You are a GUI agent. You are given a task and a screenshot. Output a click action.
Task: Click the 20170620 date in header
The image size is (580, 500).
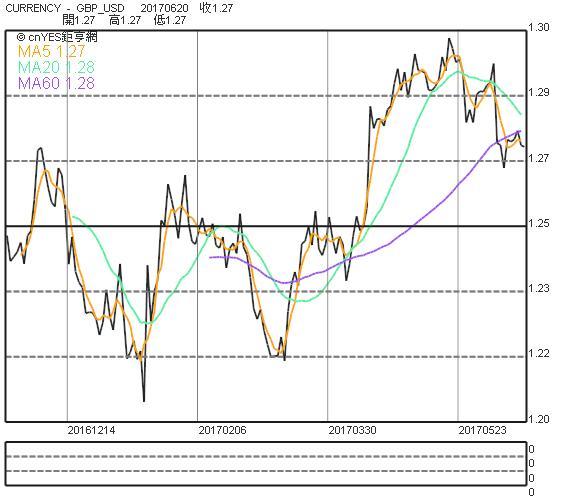tap(164, 8)
